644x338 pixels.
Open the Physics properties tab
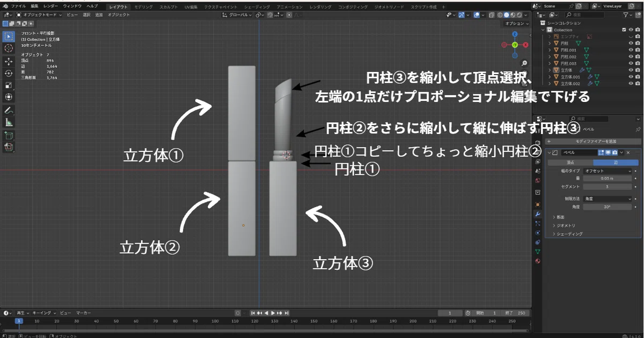click(x=538, y=233)
